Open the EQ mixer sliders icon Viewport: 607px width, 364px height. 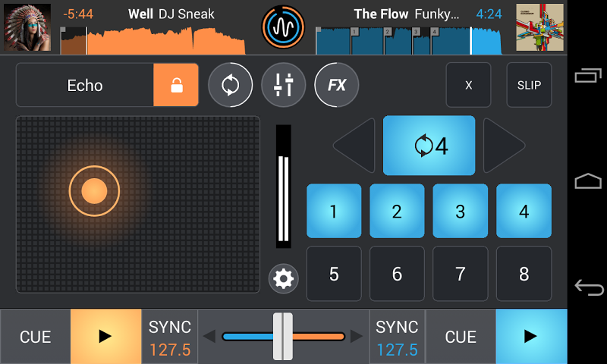283,85
